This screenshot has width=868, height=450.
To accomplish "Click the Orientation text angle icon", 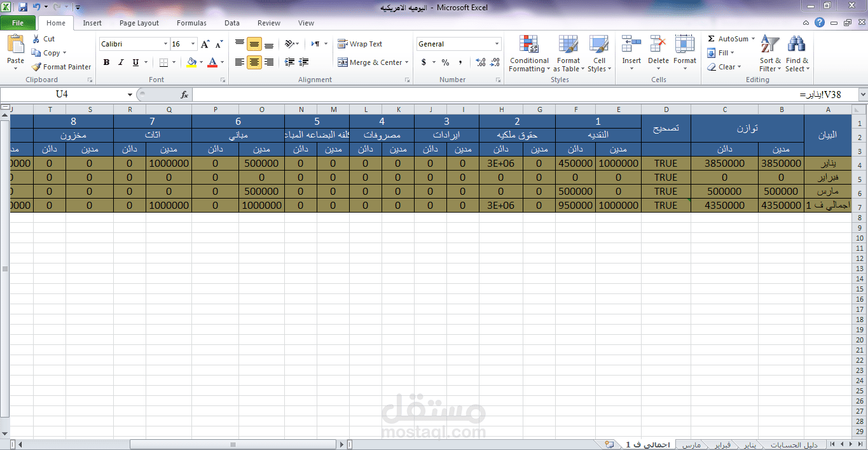I will (x=290, y=44).
